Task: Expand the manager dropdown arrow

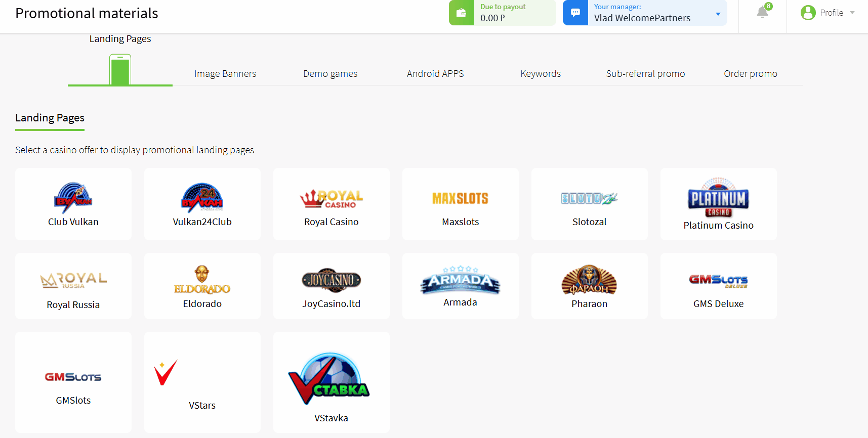Action: 718,14
